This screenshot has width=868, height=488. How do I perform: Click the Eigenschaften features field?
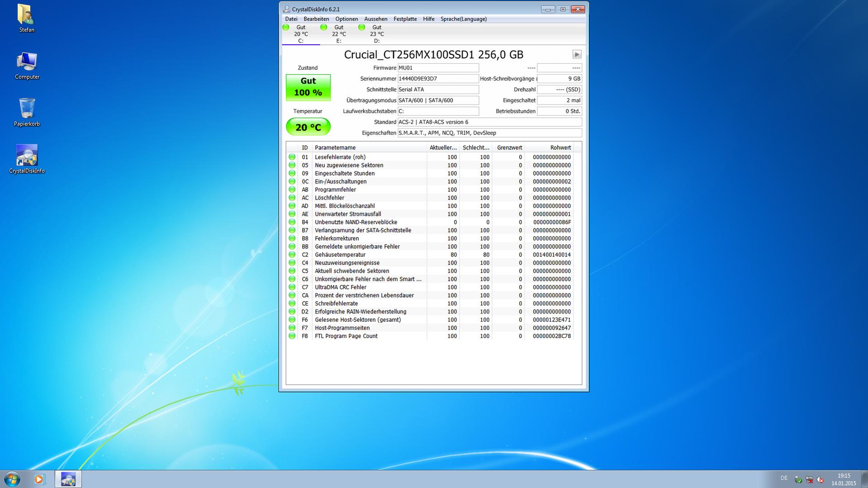tap(489, 133)
